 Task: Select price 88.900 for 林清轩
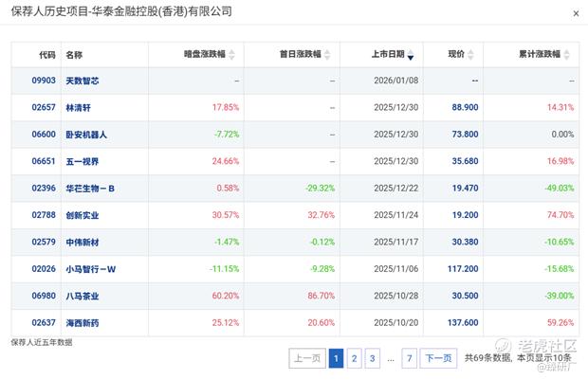[x=465, y=107]
